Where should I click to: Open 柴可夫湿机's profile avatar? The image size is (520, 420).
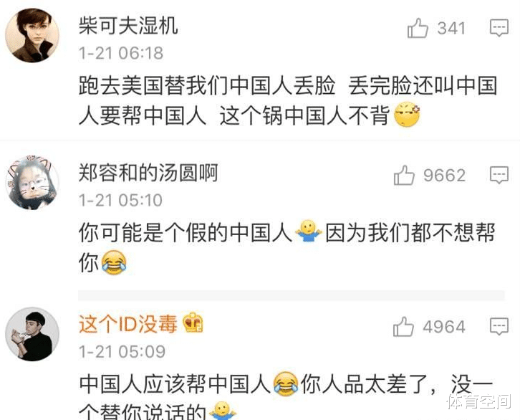pyautogui.click(x=32, y=36)
